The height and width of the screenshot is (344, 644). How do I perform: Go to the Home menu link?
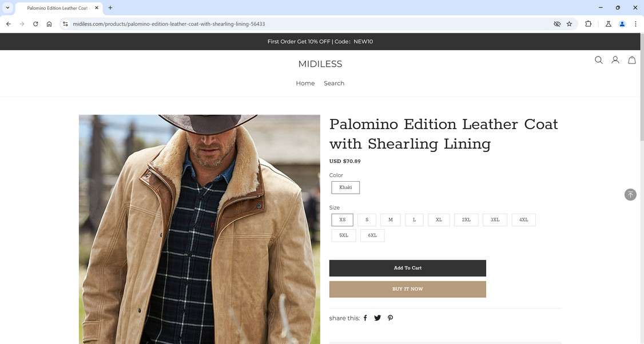click(x=305, y=83)
